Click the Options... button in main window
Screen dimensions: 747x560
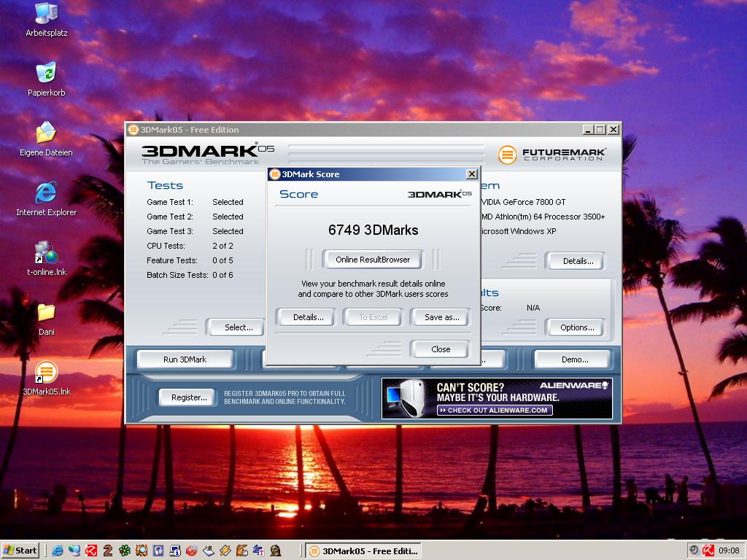577,327
